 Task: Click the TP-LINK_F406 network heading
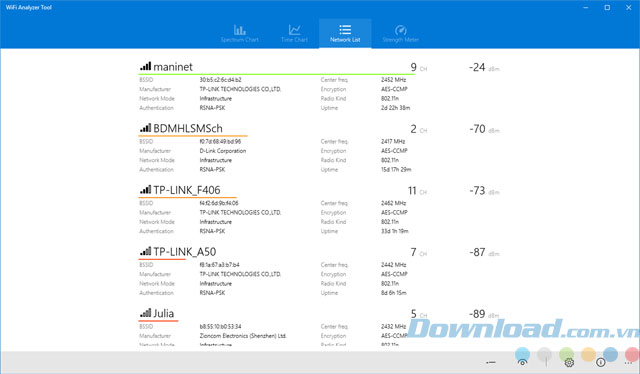point(187,190)
